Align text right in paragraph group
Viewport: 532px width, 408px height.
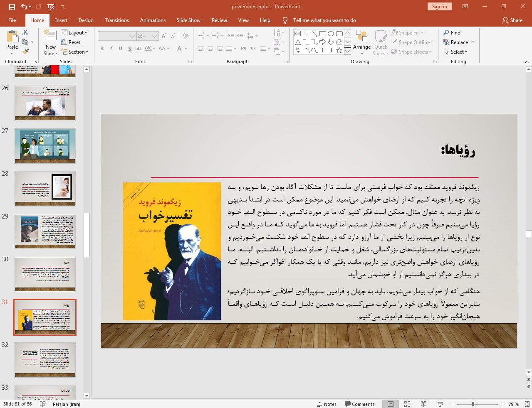[x=220, y=49]
